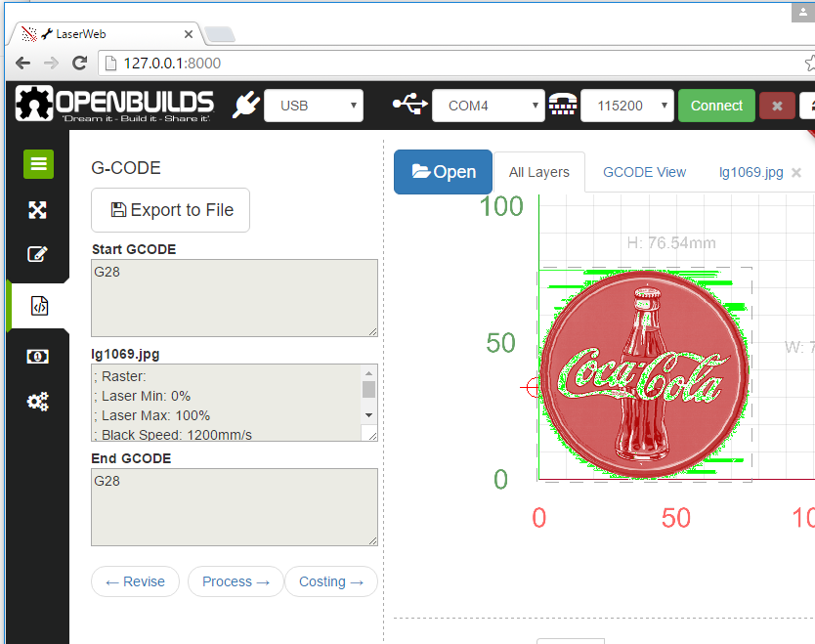Expand the 115200 baud rate dropdown
The width and height of the screenshot is (815, 644).
pos(626,106)
